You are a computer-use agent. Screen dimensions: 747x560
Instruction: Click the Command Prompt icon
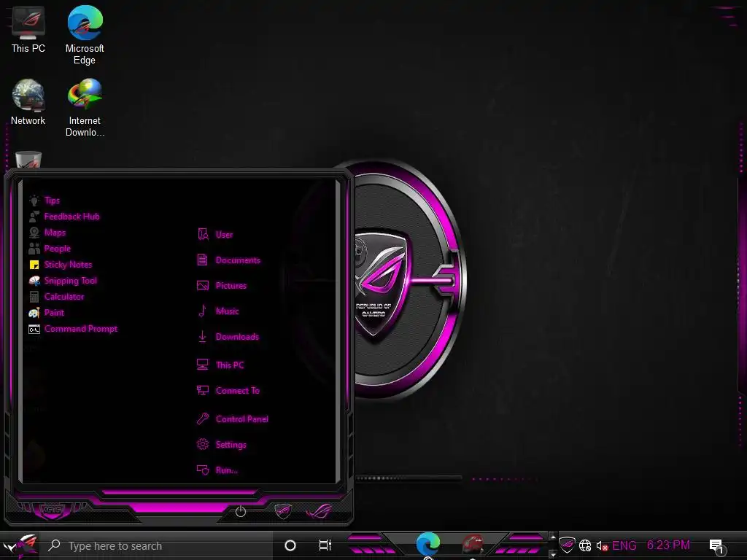(x=34, y=329)
